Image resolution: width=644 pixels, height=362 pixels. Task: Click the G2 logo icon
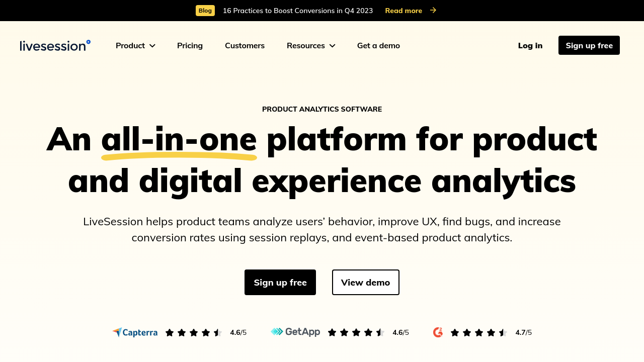pyautogui.click(x=438, y=332)
